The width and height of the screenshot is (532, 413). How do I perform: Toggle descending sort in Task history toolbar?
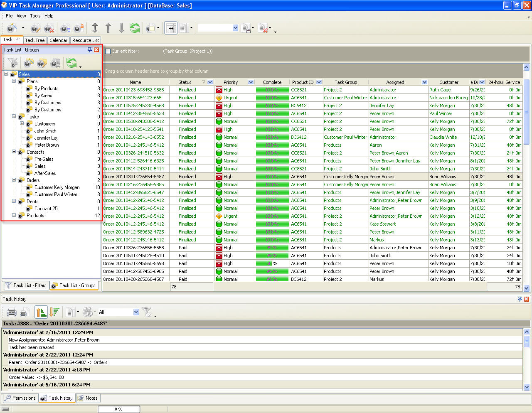click(54, 312)
